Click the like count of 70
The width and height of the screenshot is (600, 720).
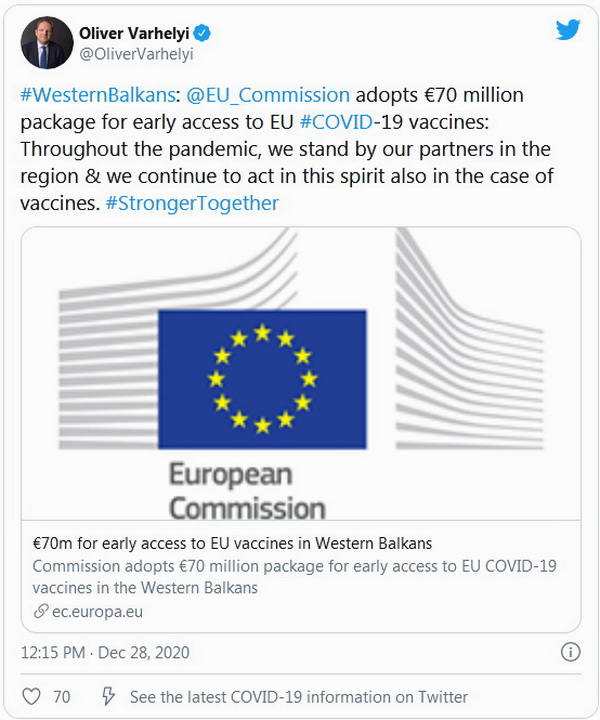tap(61, 696)
